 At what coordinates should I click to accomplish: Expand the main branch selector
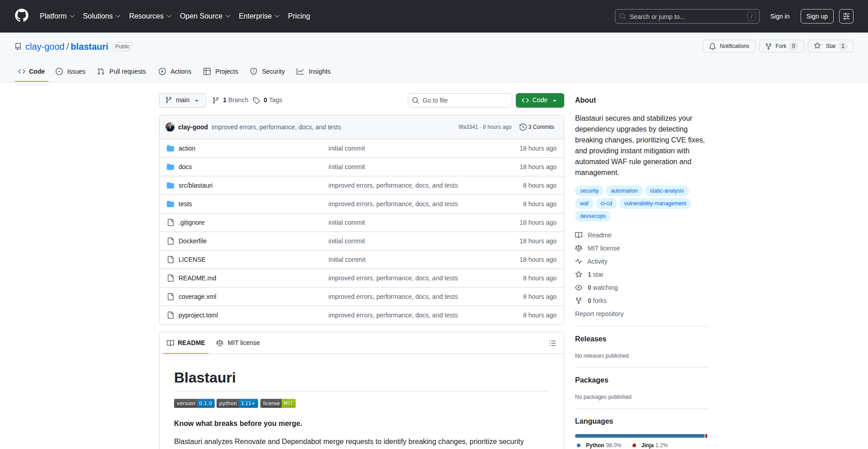coord(182,100)
